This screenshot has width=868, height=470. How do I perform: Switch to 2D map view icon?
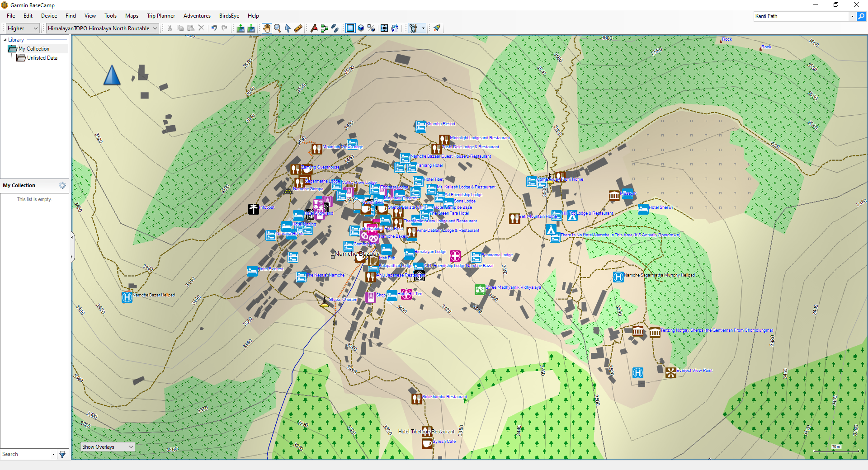point(350,28)
